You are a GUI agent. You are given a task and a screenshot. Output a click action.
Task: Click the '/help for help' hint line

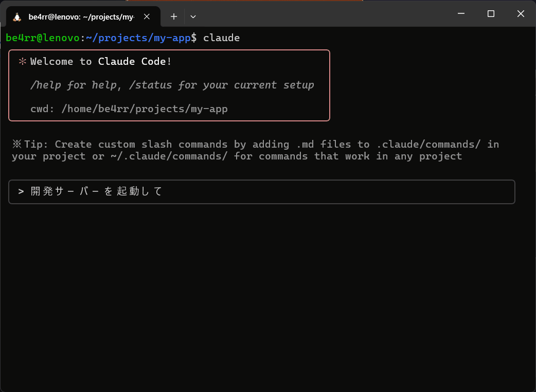pos(172,85)
